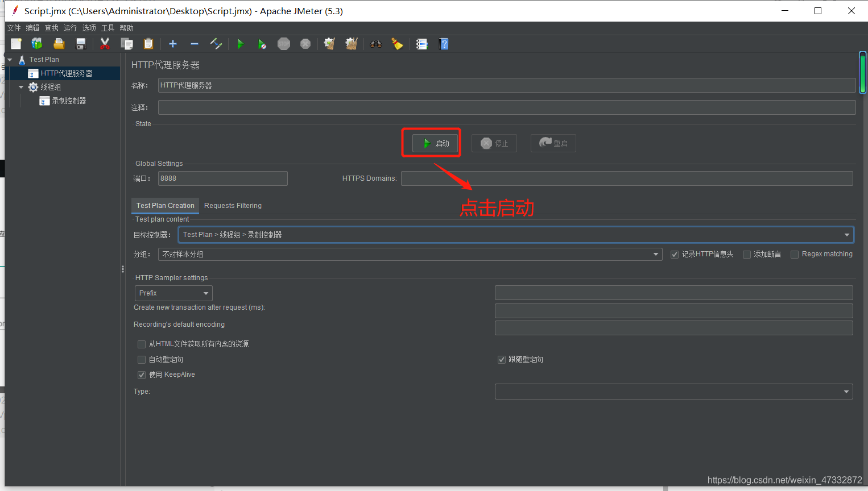Toggle the 使用 KeepAlive checkbox
The height and width of the screenshot is (491, 868).
pos(142,375)
